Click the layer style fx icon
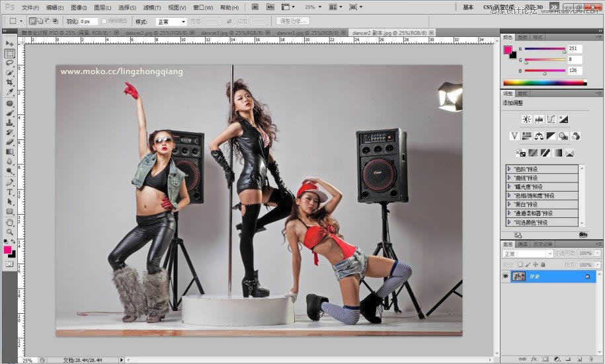The height and width of the screenshot is (364, 605). [534, 359]
